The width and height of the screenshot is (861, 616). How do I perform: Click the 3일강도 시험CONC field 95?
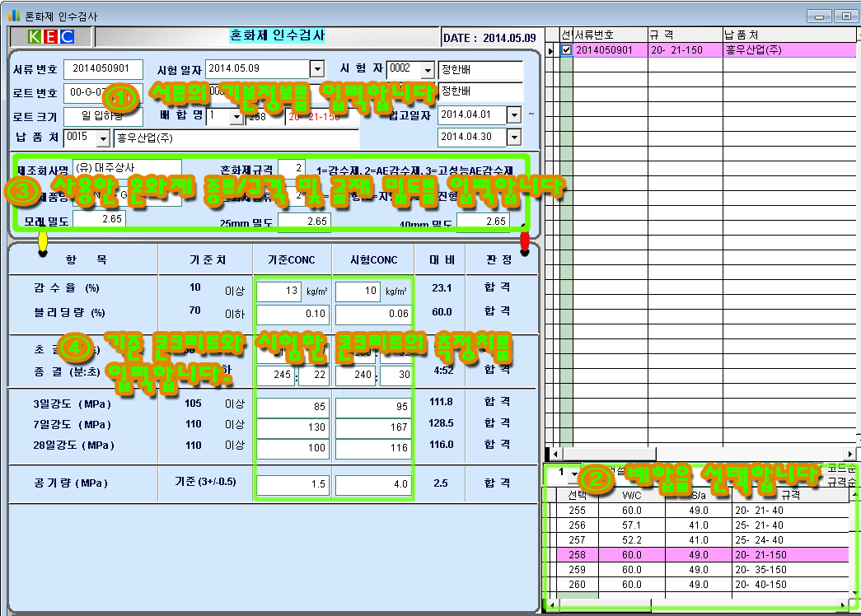click(373, 407)
